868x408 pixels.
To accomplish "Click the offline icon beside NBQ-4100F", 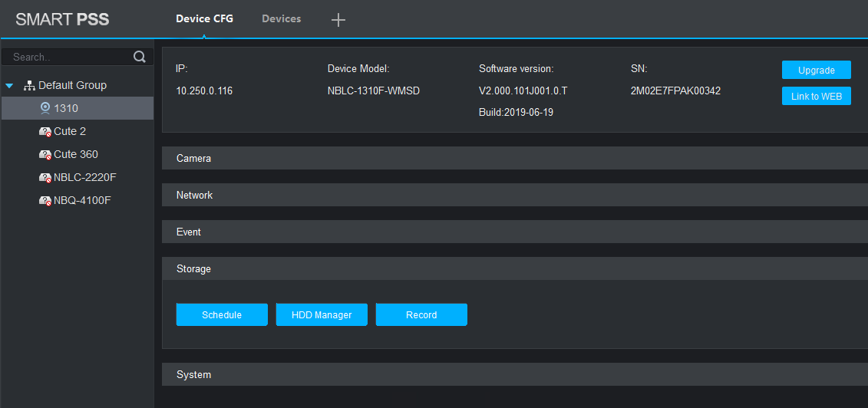I will pyautogui.click(x=45, y=201).
